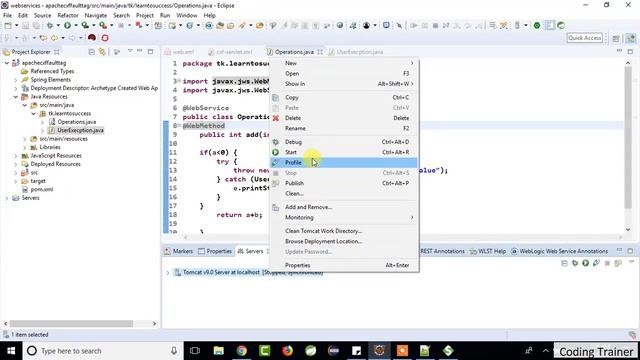640x360 pixels.
Task: Choose Start from the context menu
Action: point(344,152)
